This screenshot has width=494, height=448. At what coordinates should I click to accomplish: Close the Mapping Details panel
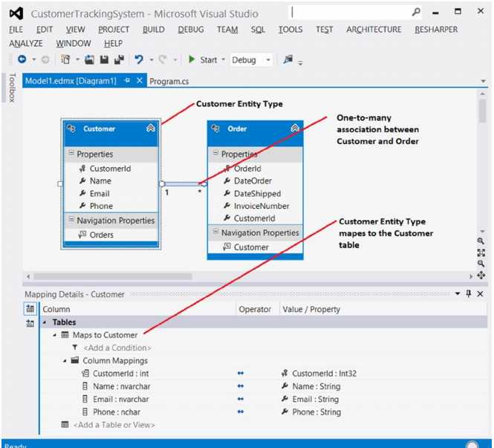(x=480, y=294)
